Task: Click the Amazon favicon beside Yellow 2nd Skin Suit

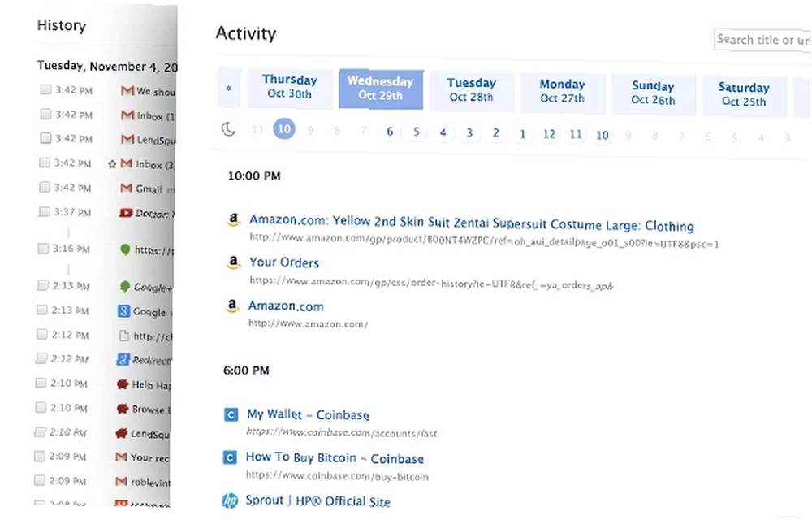Action: tap(234, 219)
